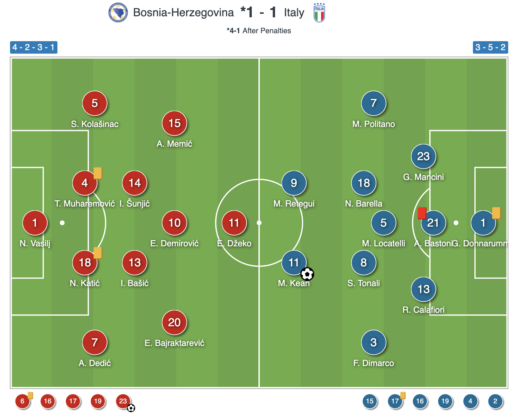The height and width of the screenshot is (420, 521).
Task: Select Politano's number 7 marker
Action: pos(374,103)
